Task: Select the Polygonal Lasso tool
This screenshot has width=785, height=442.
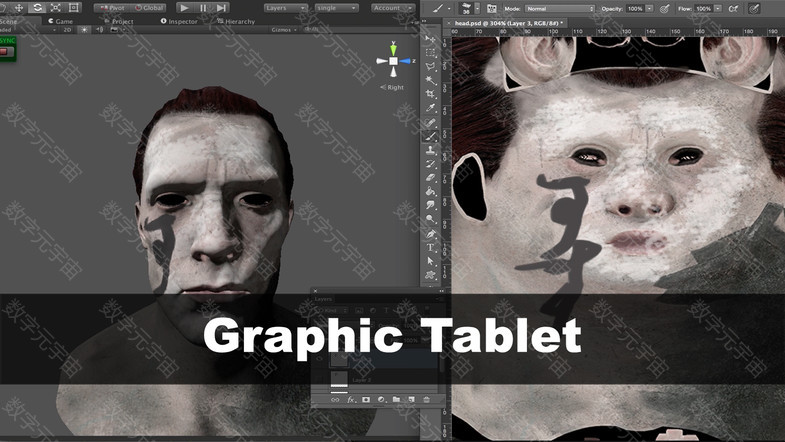Action: [430, 66]
